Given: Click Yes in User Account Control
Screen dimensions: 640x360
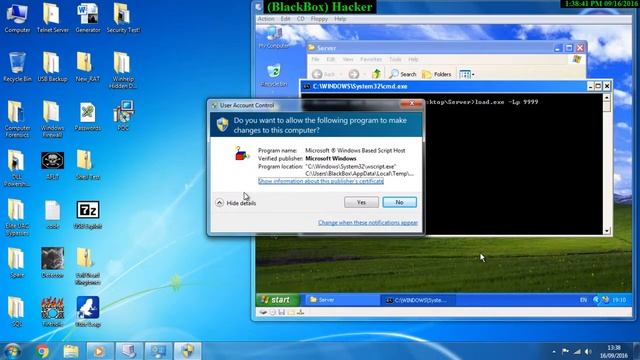Looking at the screenshot, I should (361, 202).
